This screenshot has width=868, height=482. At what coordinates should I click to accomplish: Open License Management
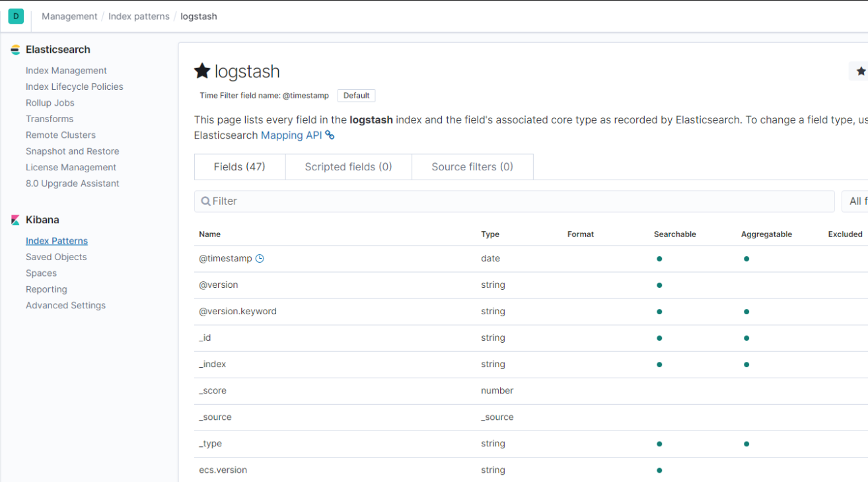tap(71, 167)
